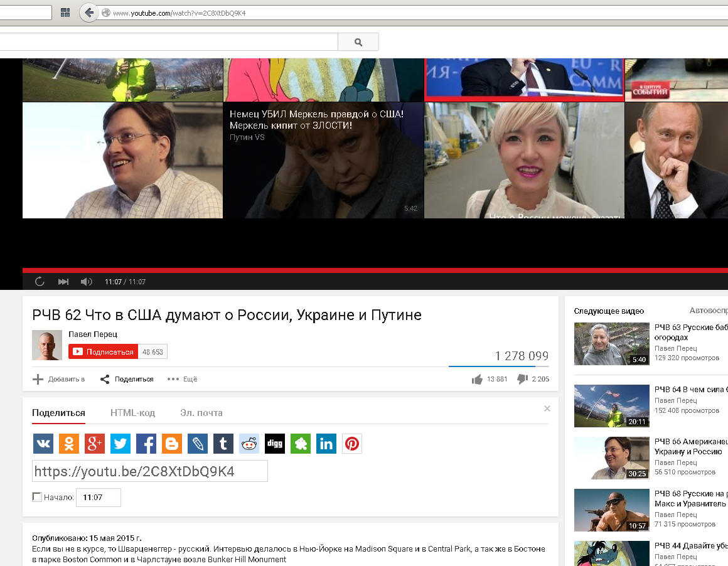Viewport: 728px width, 566px height.
Task: Share on Twitter icon
Action: click(x=120, y=444)
